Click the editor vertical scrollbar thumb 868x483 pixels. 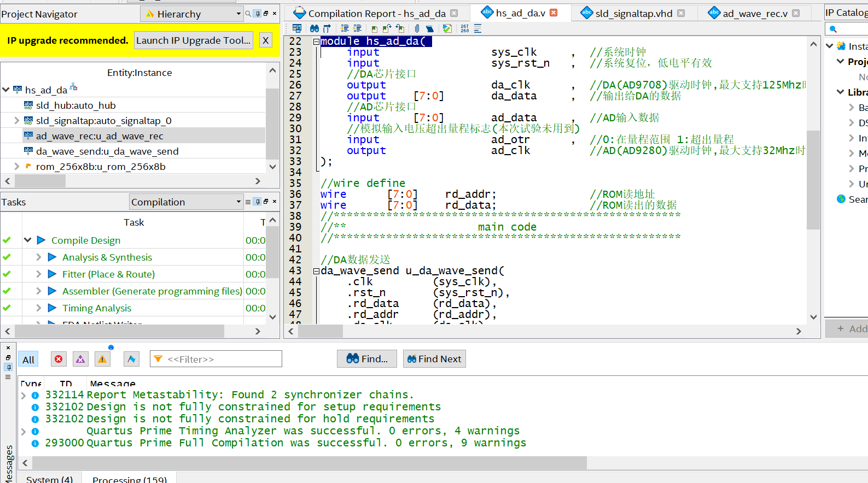pyautogui.click(x=813, y=179)
